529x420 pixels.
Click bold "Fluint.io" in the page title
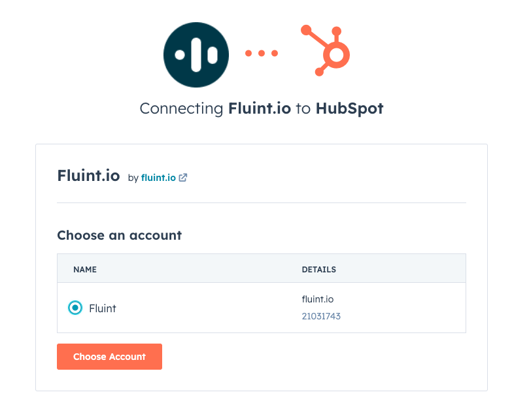click(x=259, y=108)
